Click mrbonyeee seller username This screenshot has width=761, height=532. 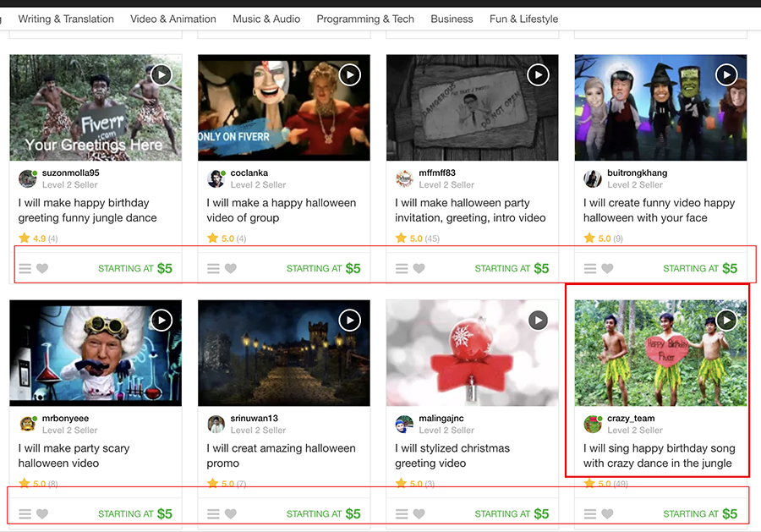pos(65,419)
